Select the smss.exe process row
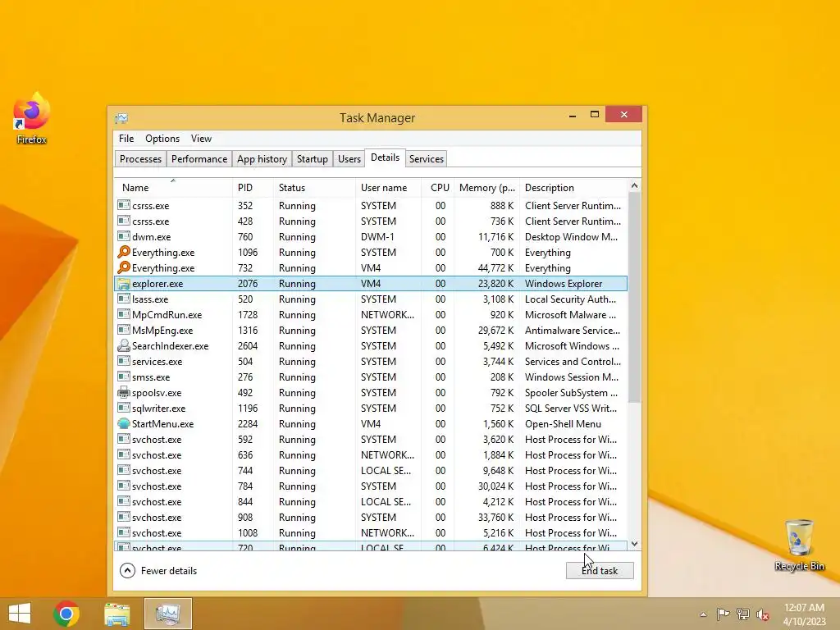The image size is (840, 630). (370, 377)
